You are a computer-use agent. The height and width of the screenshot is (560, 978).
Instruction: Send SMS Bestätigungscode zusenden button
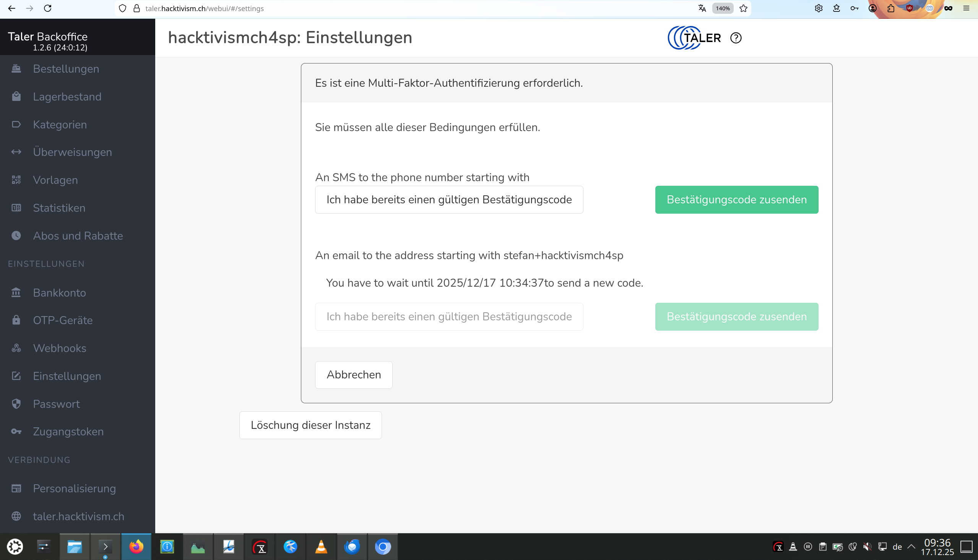point(736,200)
